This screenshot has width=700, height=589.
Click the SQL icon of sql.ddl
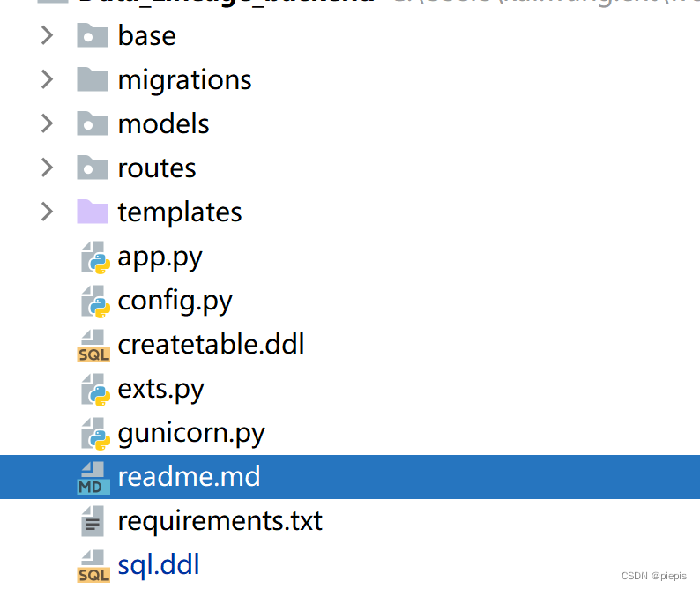click(x=93, y=566)
